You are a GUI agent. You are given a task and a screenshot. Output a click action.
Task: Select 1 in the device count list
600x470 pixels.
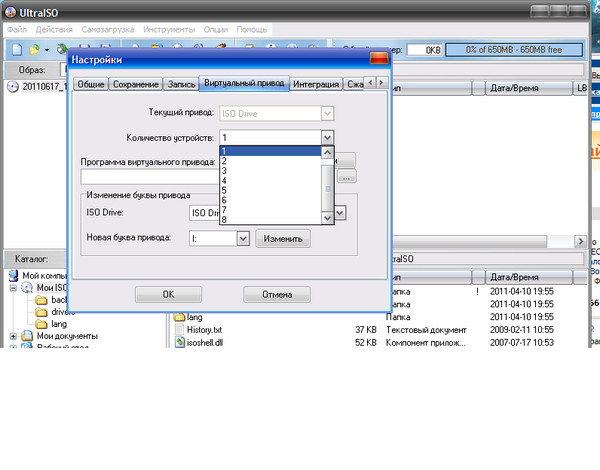(x=271, y=151)
